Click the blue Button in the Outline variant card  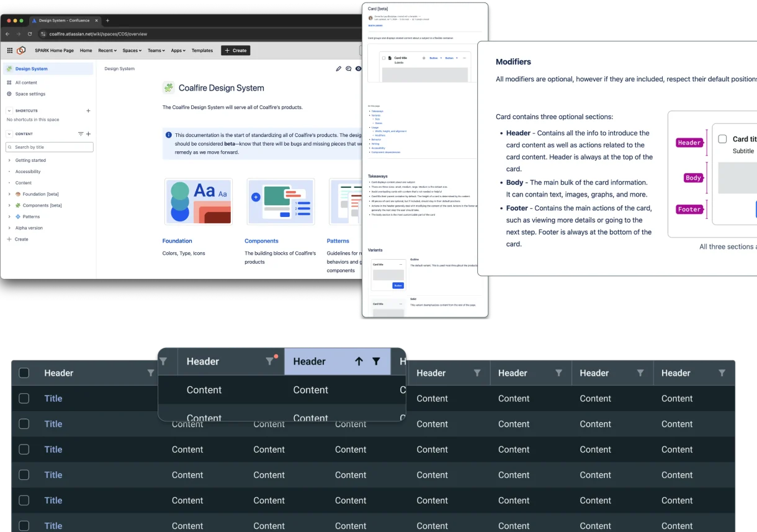(398, 285)
